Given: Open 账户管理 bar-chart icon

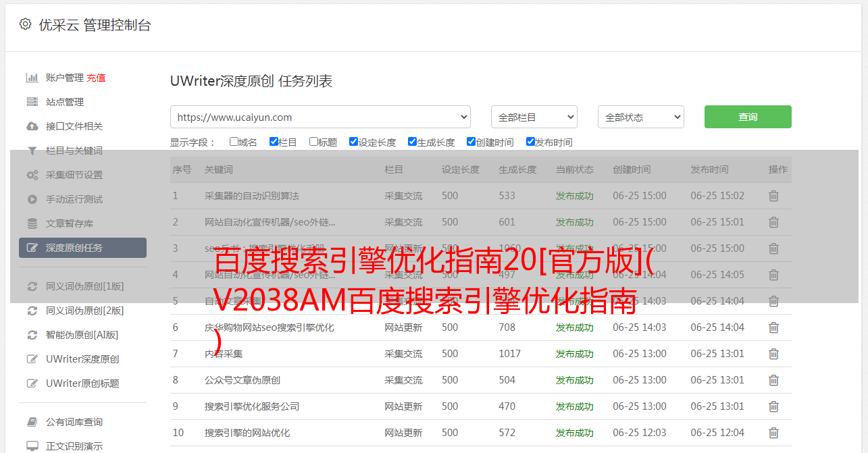Looking at the screenshot, I should (32, 78).
